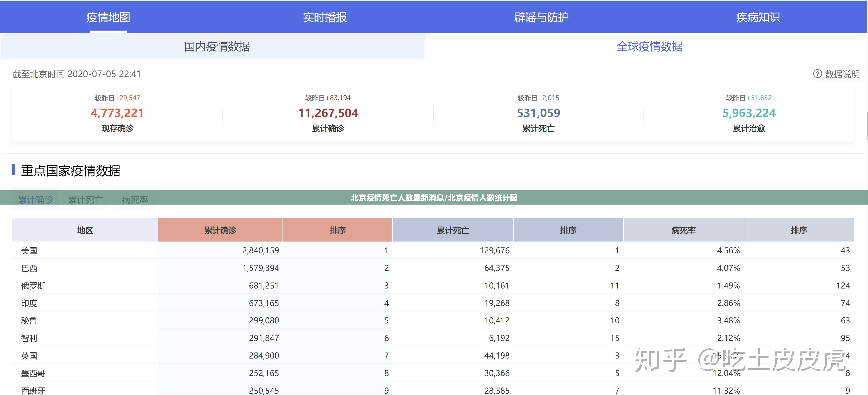Click the confirmed count 1,579,394
868x395 pixels.
(x=261, y=268)
